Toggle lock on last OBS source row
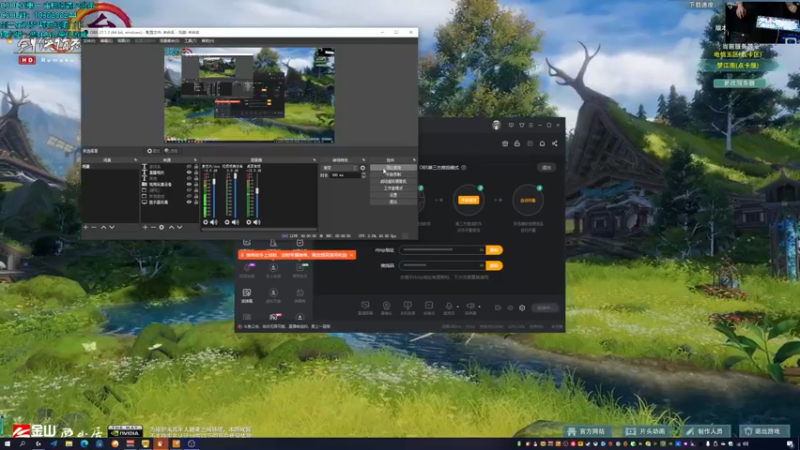 (x=196, y=202)
